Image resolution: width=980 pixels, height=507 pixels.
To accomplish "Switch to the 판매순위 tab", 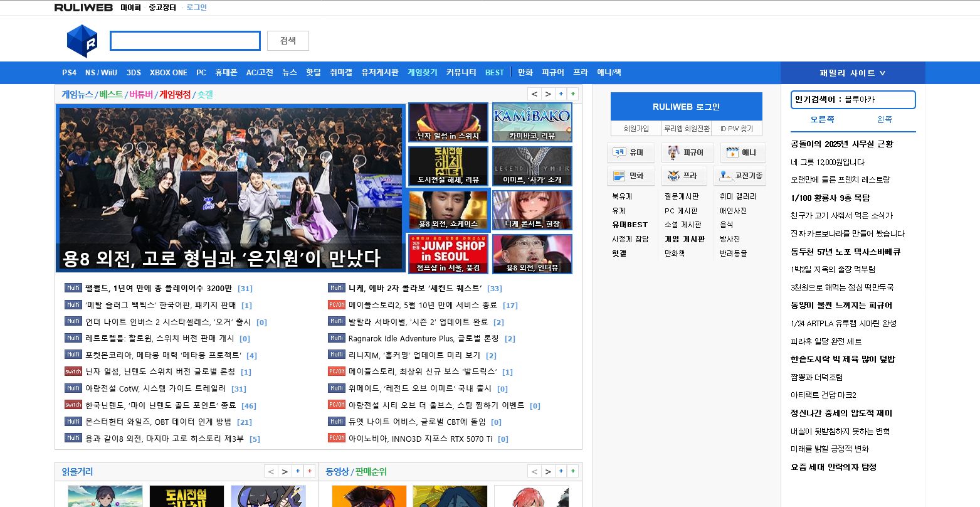I will click(371, 472).
